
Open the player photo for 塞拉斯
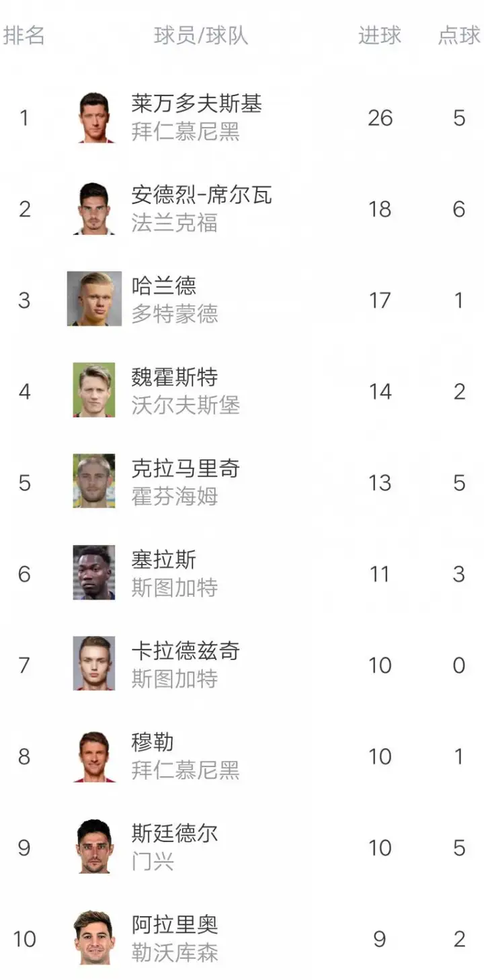[94, 573]
